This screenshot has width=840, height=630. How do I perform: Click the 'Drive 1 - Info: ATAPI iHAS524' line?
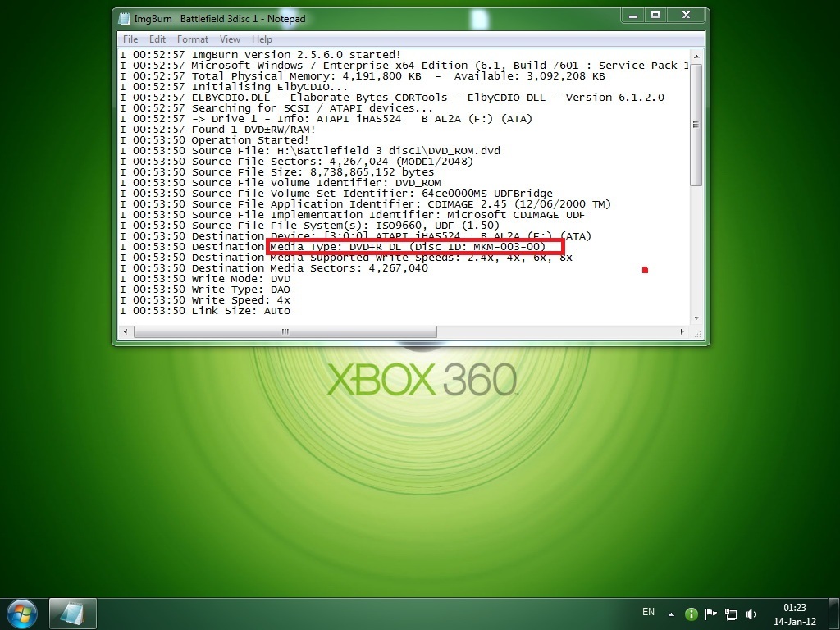click(x=326, y=119)
